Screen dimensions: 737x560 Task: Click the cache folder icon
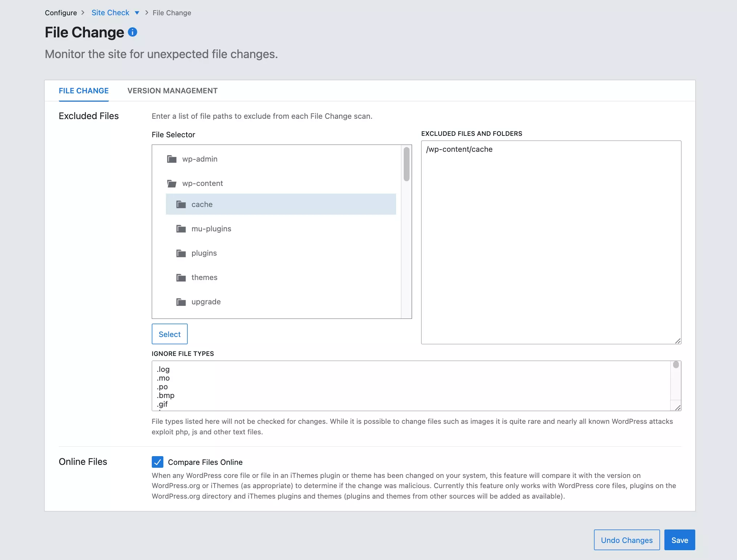click(181, 204)
